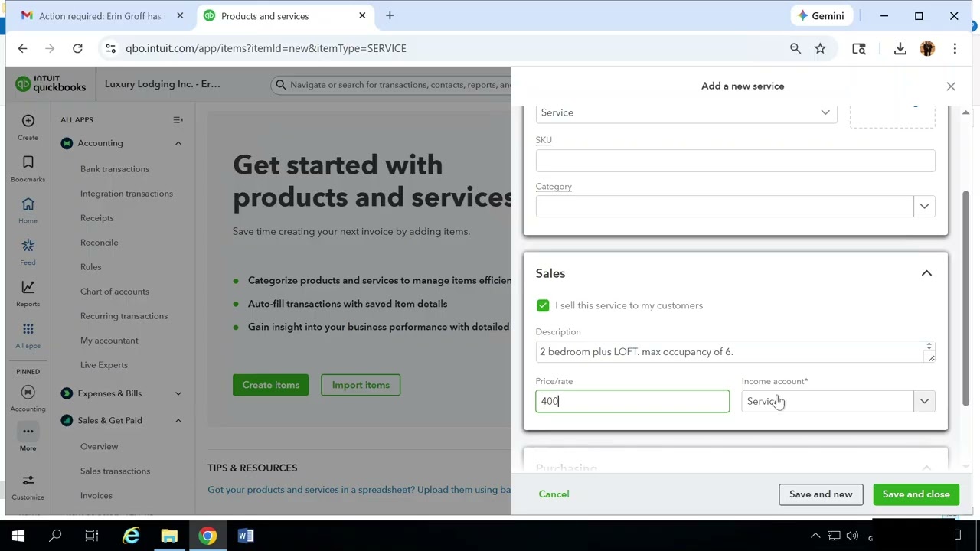
Task: Click the browser address bar URL
Action: (266, 48)
